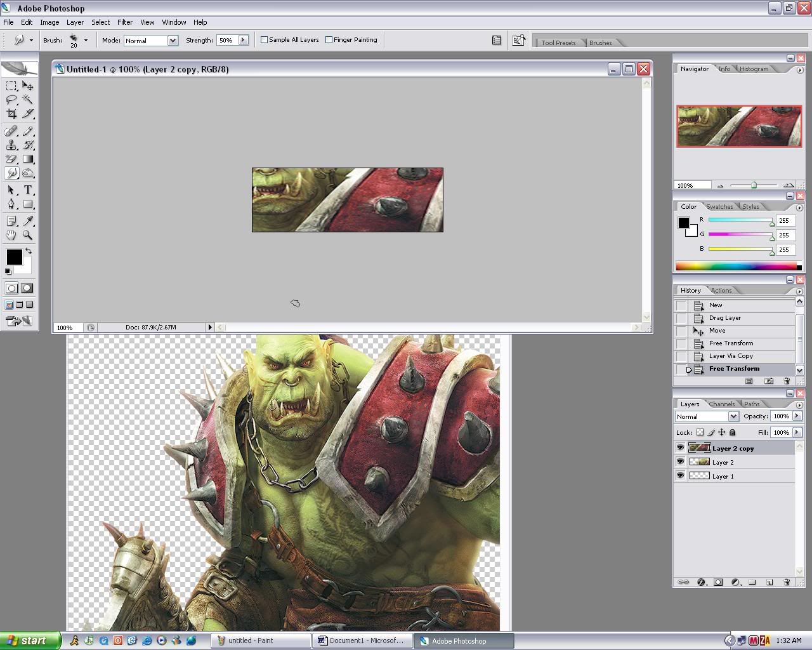Click the Free Transform history state

pyautogui.click(x=734, y=369)
